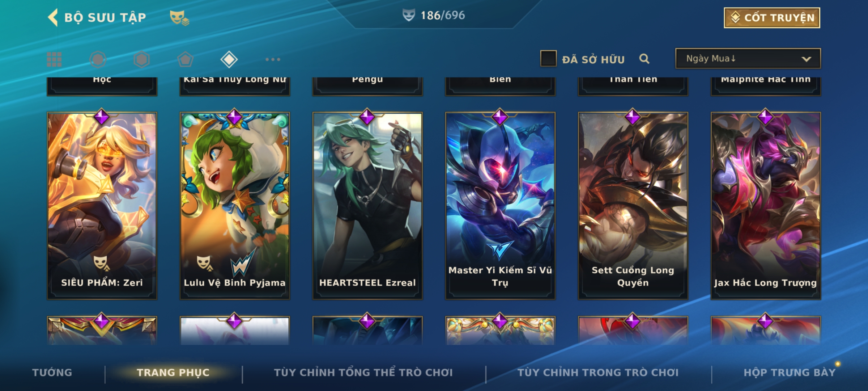Open the Ngày Mua sort dropdown
This screenshot has height=391, width=868.
coord(748,58)
